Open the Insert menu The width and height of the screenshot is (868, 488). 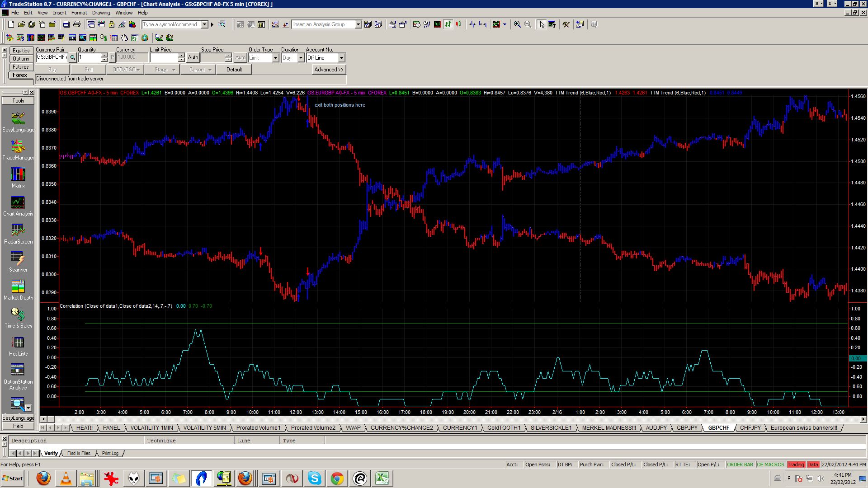59,13
